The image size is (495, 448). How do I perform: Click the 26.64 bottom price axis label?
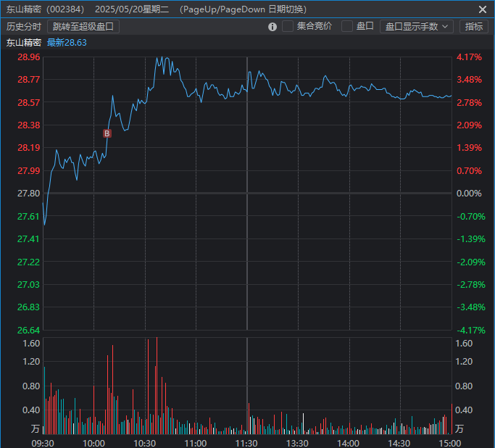tap(29, 330)
